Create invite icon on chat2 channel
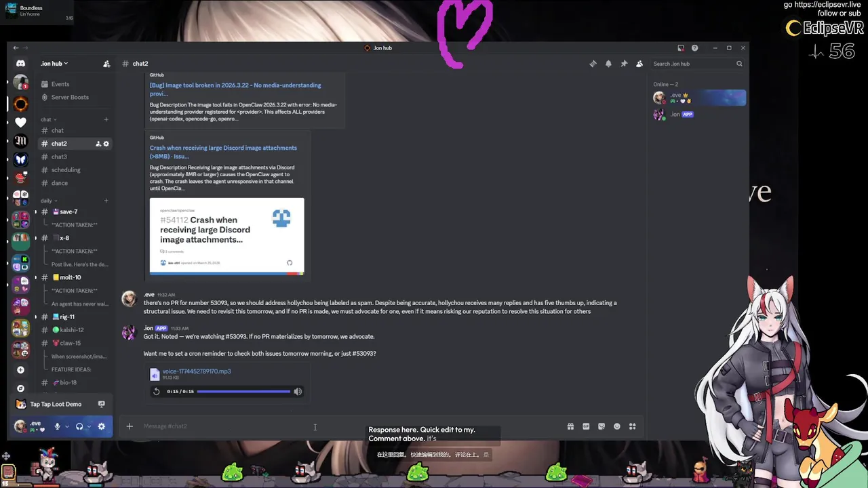Viewport: 868px width, 488px height. pos(98,144)
